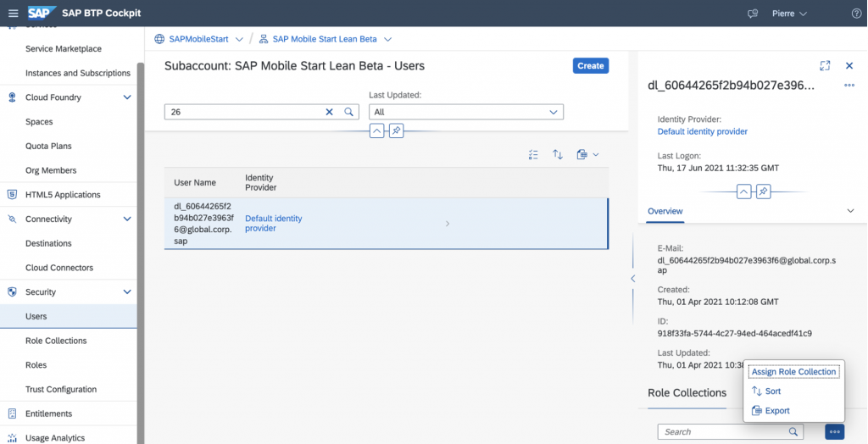868x444 pixels.
Task: Open Role Collections in sidebar
Action: tap(56, 341)
